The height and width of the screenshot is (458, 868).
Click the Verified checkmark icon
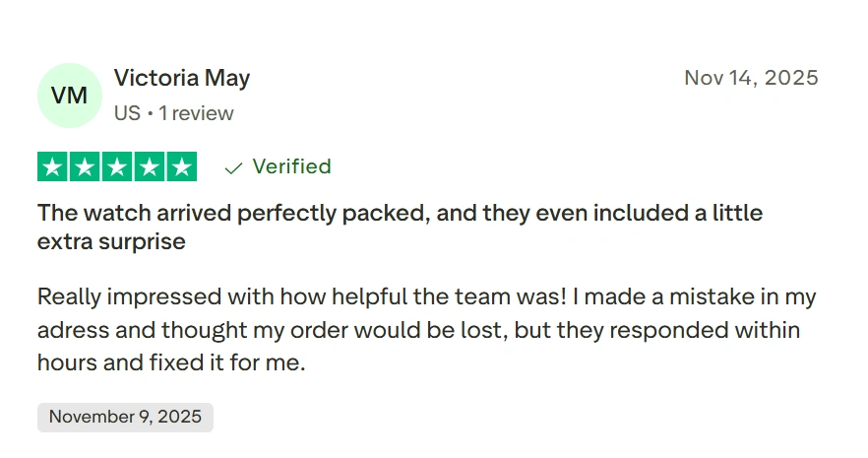[233, 167]
